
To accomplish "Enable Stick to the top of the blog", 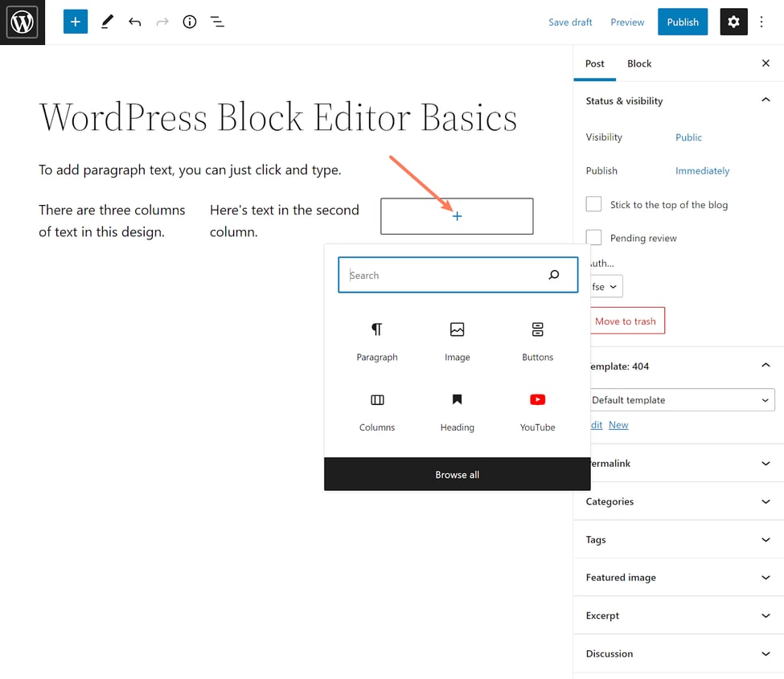I will 593,204.
